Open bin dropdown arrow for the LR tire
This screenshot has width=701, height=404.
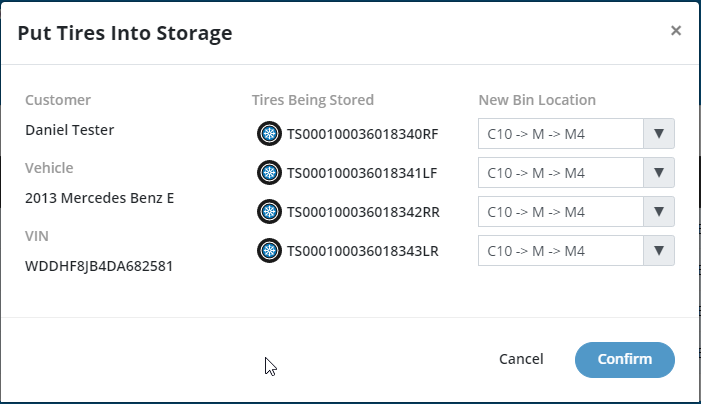coord(659,251)
